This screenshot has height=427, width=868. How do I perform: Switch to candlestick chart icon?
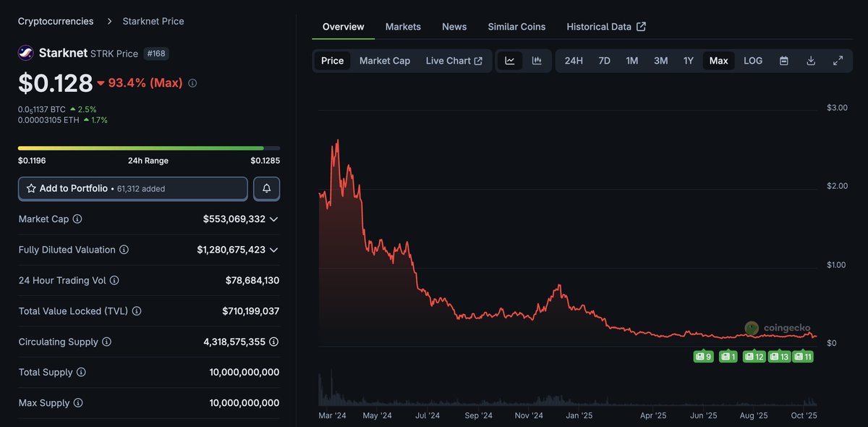click(x=537, y=61)
